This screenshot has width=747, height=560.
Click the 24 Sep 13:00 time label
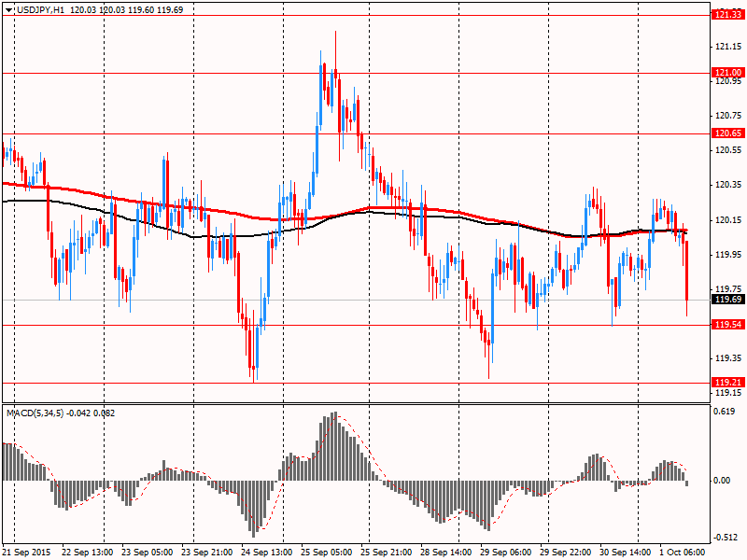(x=267, y=553)
